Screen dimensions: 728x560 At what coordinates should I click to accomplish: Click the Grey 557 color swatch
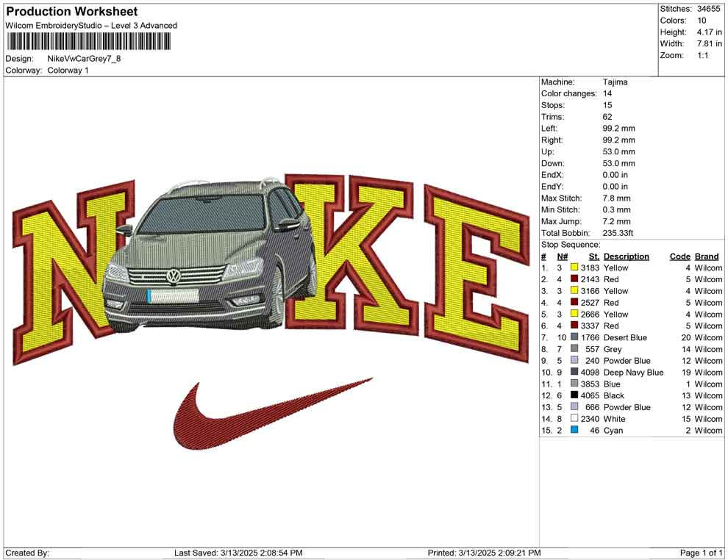click(x=574, y=348)
